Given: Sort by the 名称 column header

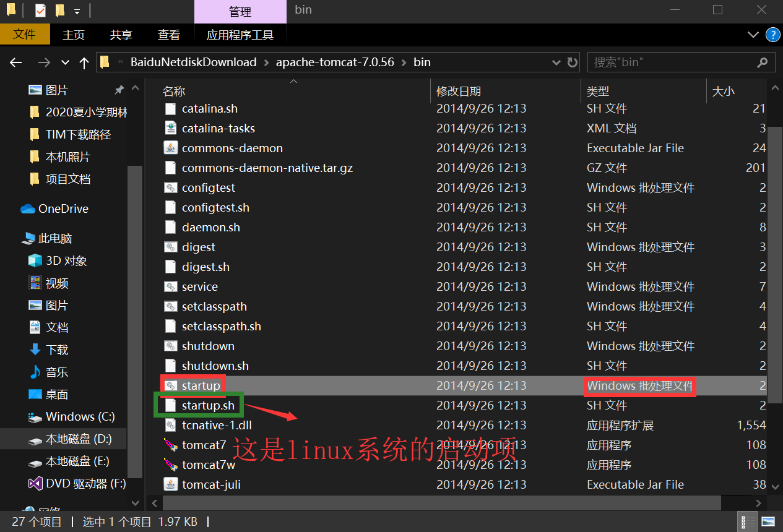Looking at the screenshot, I should [x=174, y=92].
